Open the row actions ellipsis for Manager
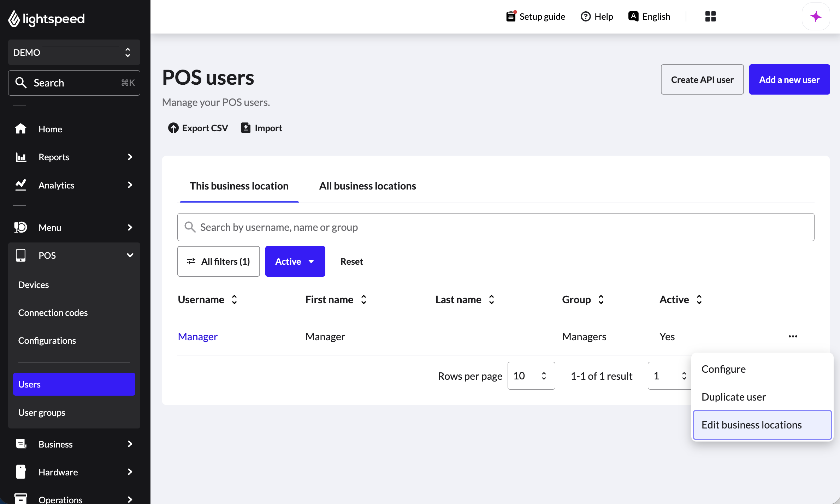The width and height of the screenshot is (840, 504). click(x=793, y=336)
